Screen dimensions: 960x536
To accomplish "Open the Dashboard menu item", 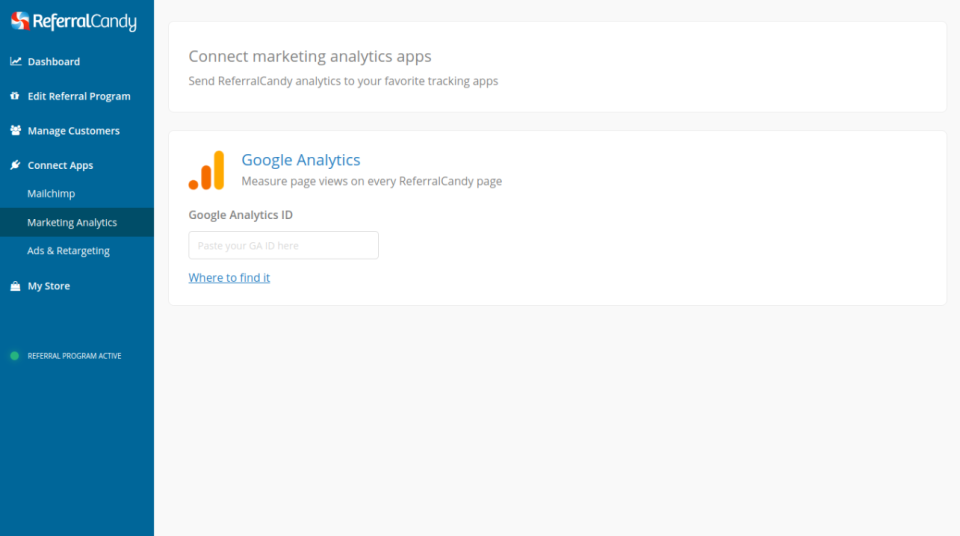I will [53, 62].
